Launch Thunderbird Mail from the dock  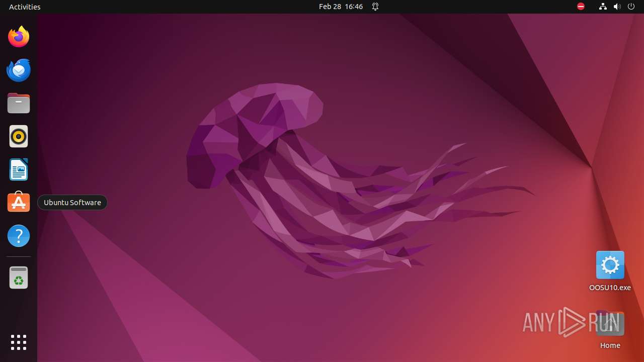point(19,70)
